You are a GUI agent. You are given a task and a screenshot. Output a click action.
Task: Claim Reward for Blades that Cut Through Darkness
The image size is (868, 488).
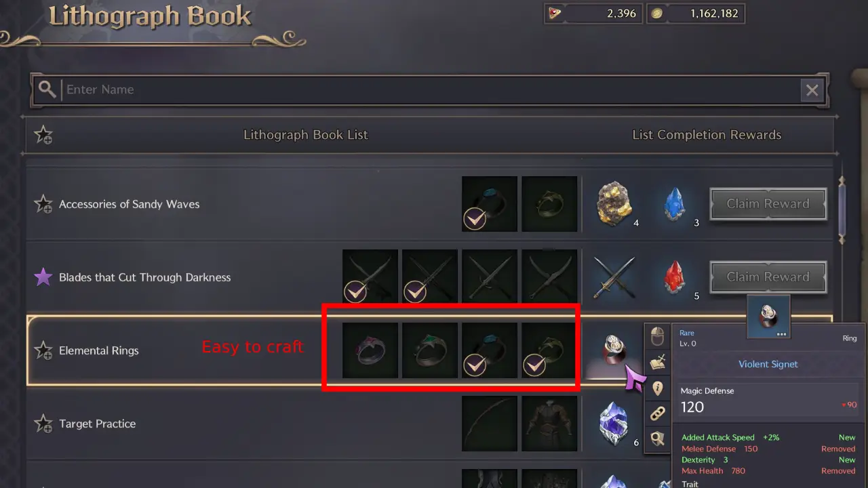point(768,277)
